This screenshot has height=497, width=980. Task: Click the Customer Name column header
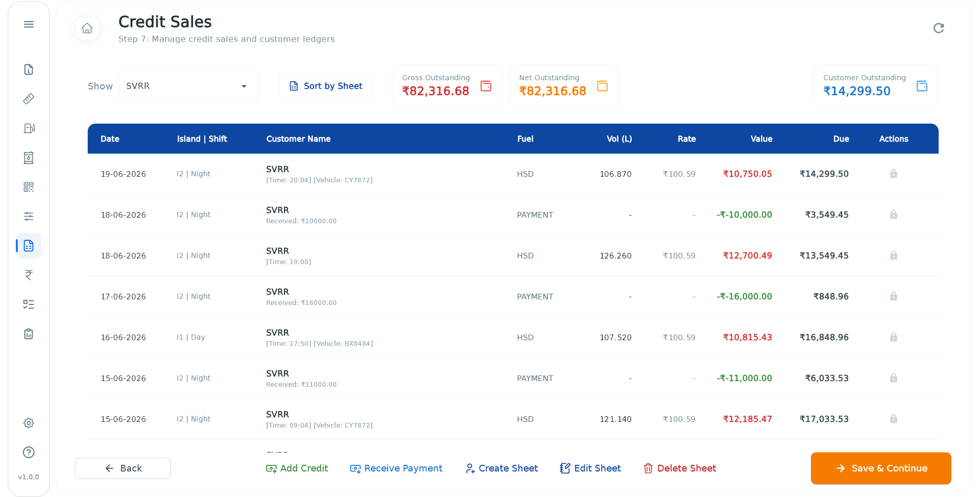[x=298, y=139]
